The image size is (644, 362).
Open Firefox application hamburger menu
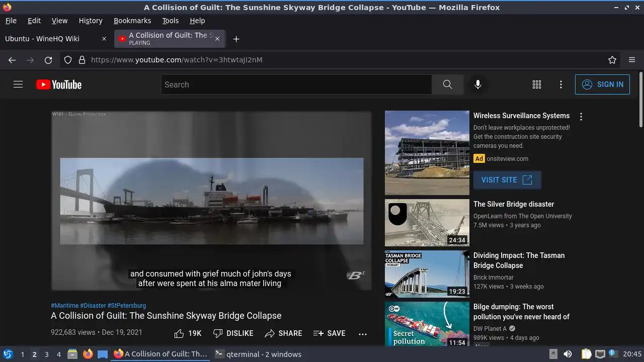pos(632,60)
